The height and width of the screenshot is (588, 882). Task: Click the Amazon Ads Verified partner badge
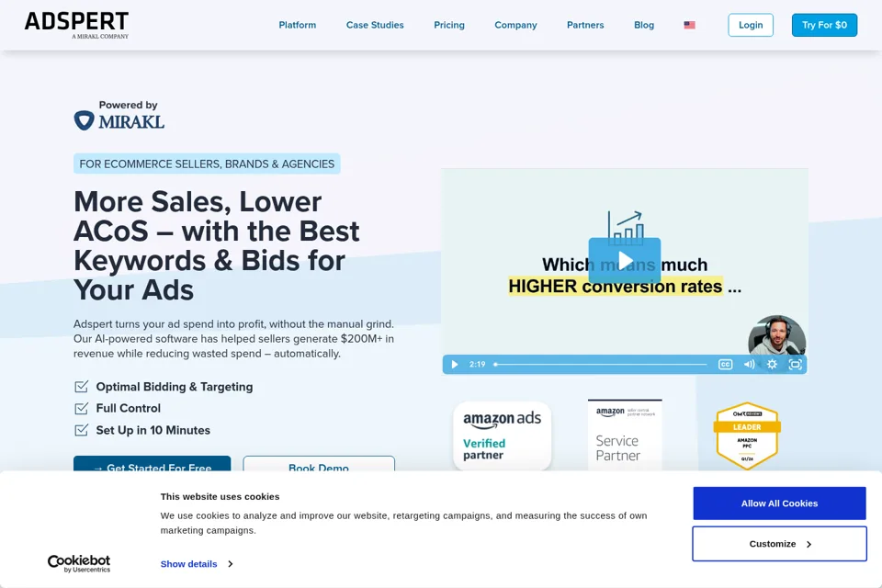[x=502, y=435]
